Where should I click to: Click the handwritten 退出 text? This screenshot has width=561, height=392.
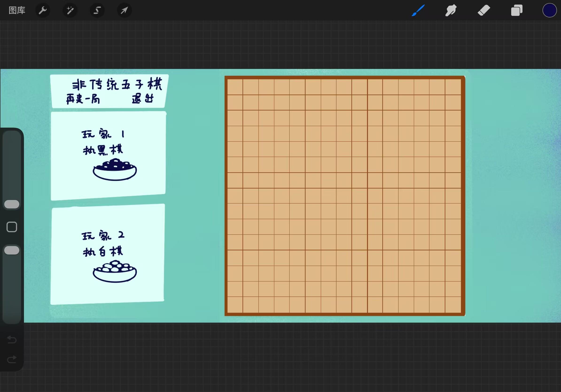(143, 99)
